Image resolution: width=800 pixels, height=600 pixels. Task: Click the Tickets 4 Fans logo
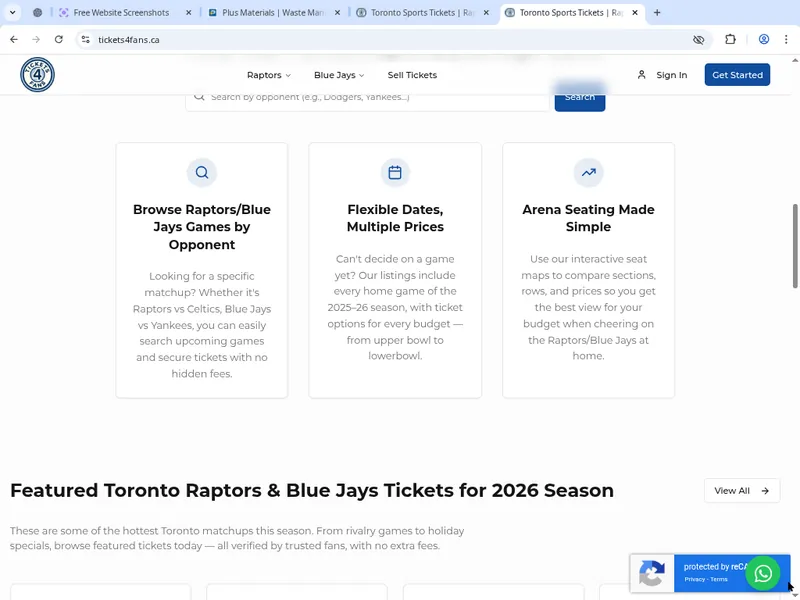[37, 74]
